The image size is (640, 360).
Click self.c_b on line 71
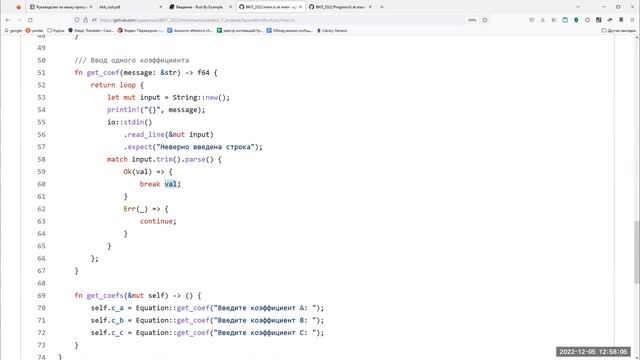[x=107, y=320]
